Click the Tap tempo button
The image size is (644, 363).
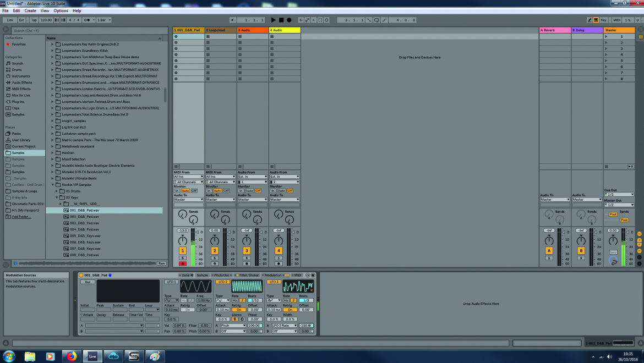34,20
